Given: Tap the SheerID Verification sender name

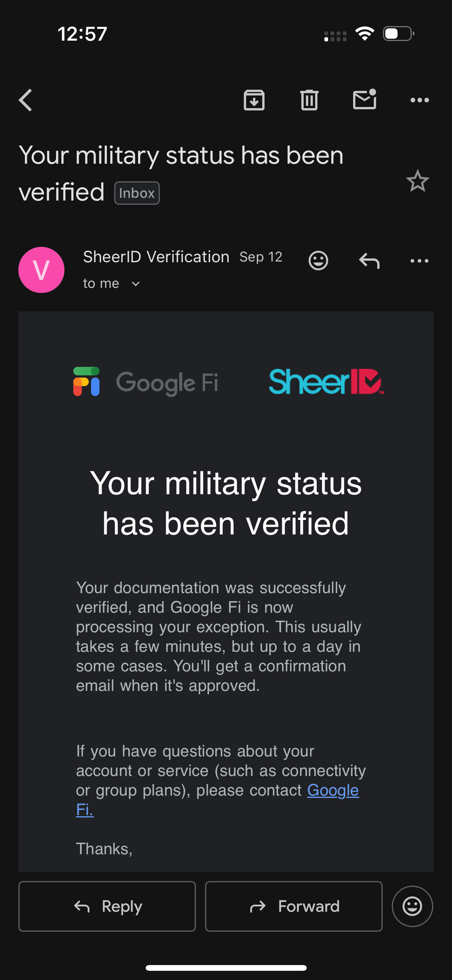Looking at the screenshot, I should (x=156, y=257).
